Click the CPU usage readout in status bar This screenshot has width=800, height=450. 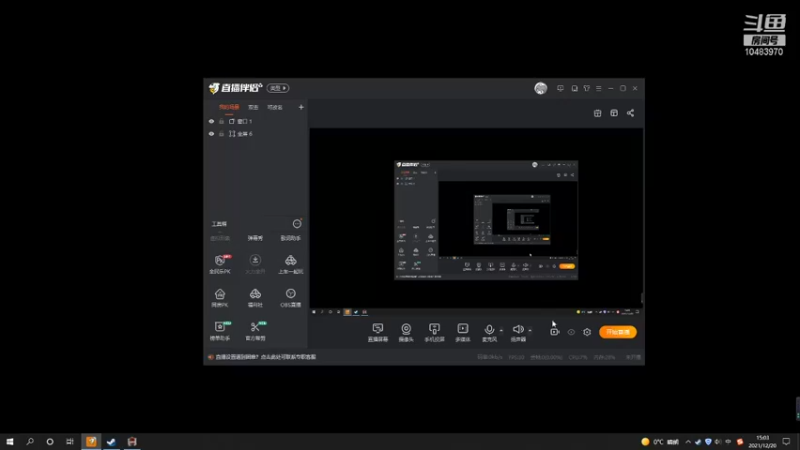point(578,357)
